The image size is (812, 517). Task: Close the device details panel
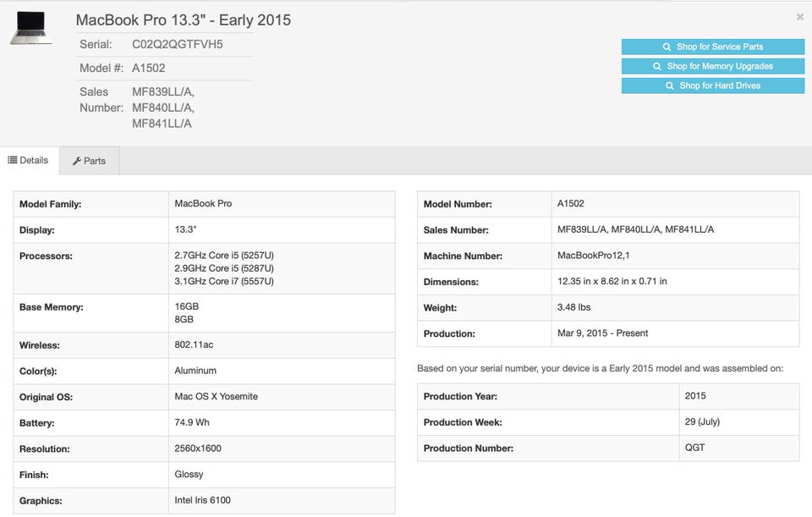click(799, 17)
